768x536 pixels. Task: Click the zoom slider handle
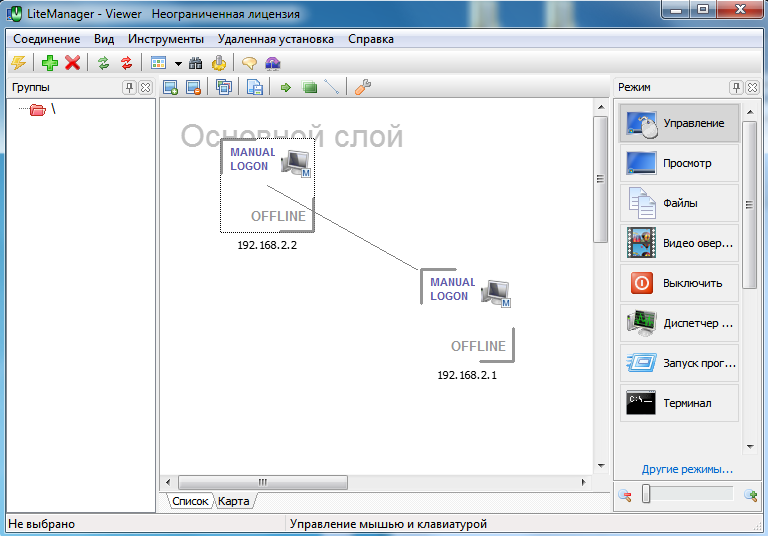click(x=646, y=494)
